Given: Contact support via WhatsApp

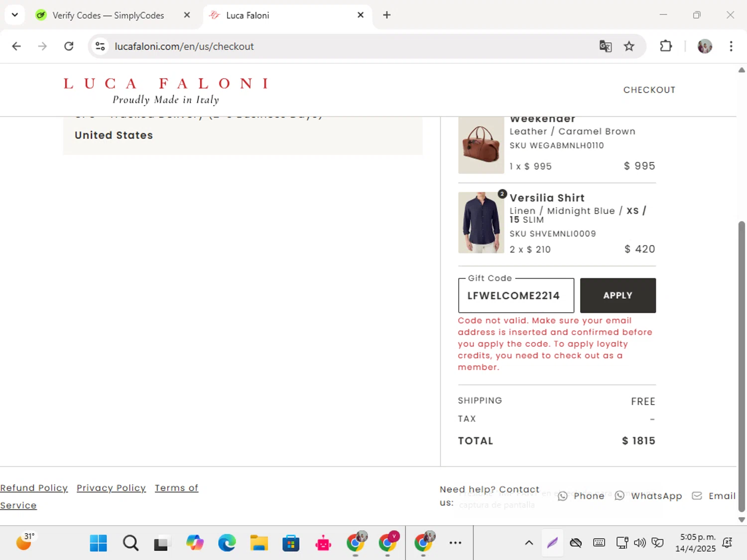Looking at the screenshot, I should pos(648,496).
